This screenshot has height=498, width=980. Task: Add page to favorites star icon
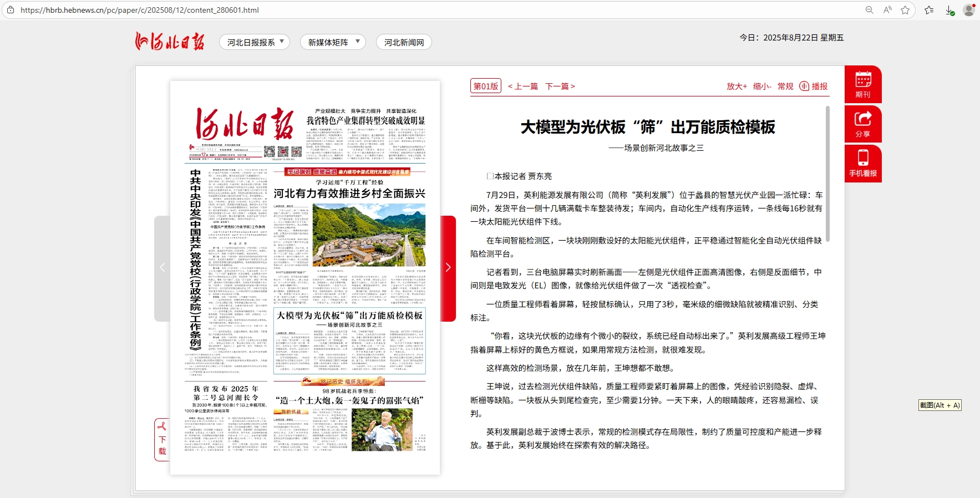(905, 10)
